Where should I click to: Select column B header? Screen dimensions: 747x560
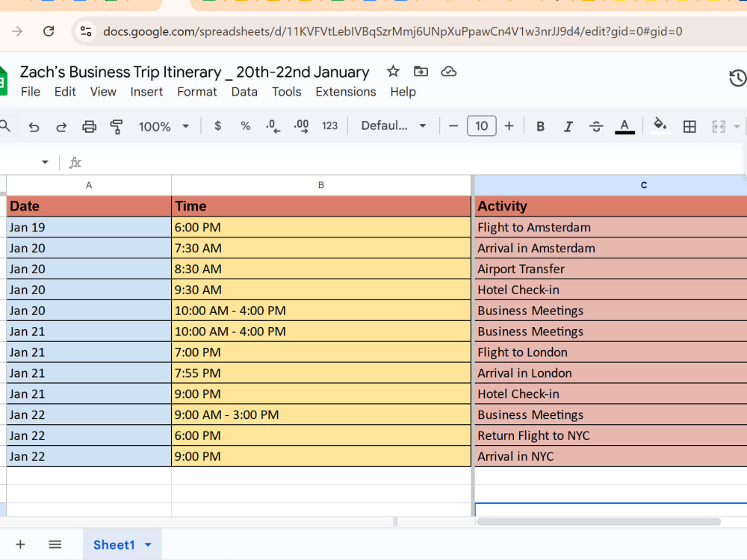point(321,185)
